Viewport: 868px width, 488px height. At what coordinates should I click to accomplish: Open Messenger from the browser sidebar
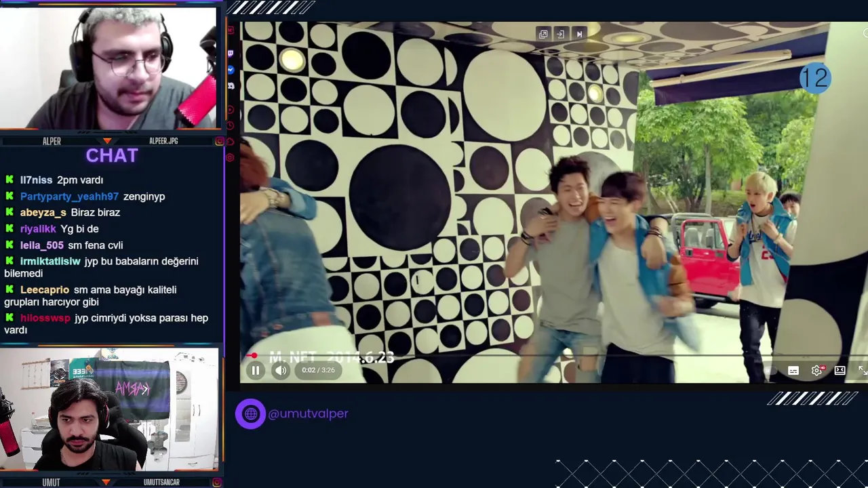tap(231, 70)
